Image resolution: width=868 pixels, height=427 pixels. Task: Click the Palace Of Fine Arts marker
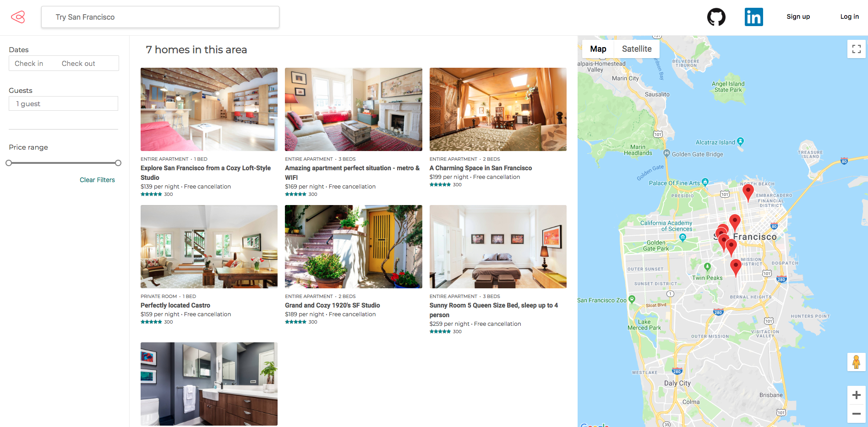[x=705, y=182]
